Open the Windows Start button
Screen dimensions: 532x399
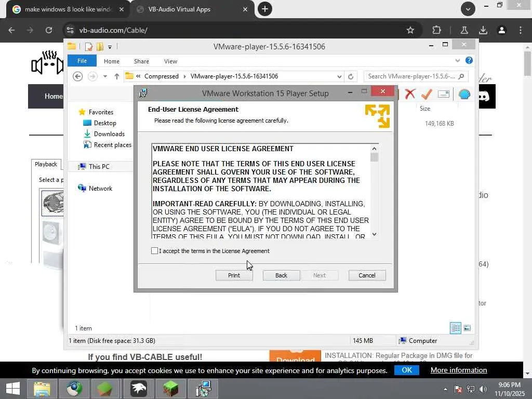[13, 389]
